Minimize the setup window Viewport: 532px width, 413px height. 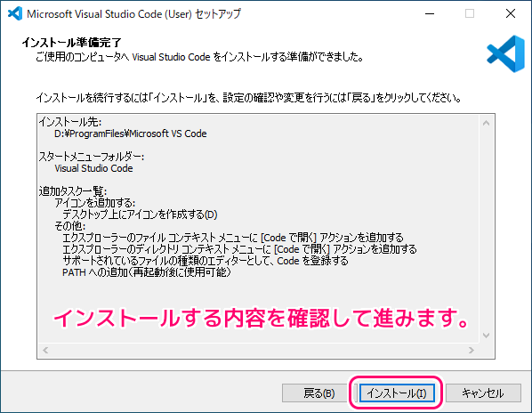click(x=430, y=13)
